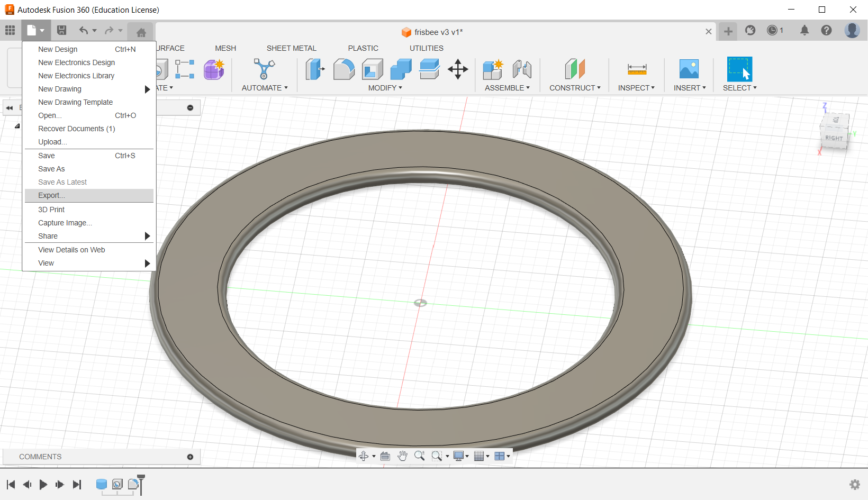Image resolution: width=868 pixels, height=500 pixels.
Task: Click the notifications bell icon
Action: [804, 31]
